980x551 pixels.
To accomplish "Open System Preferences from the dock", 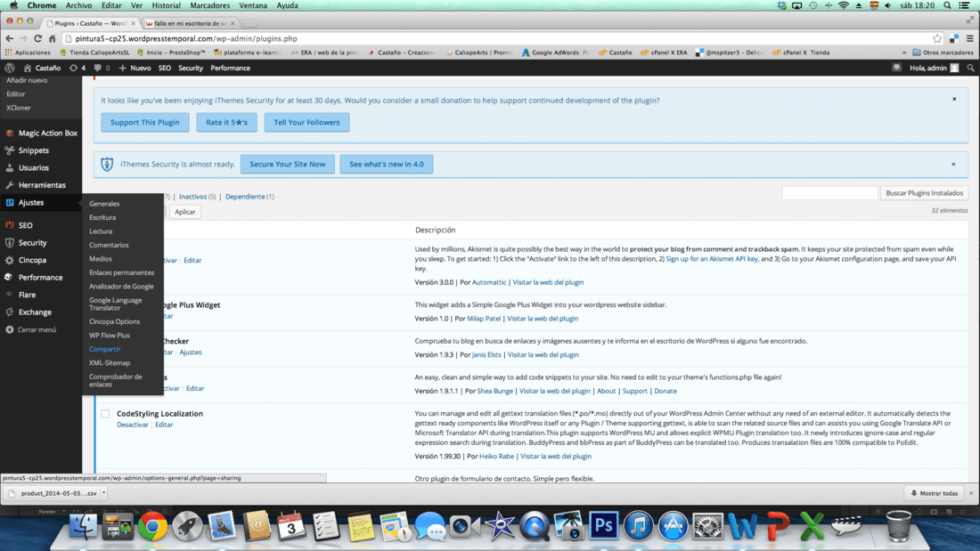I will [707, 526].
